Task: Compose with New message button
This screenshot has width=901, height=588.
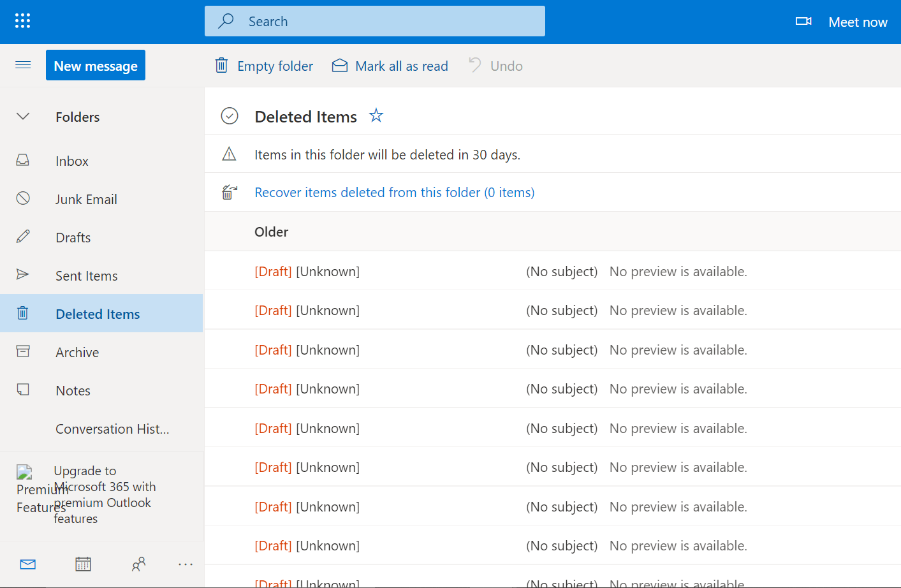Action: (x=96, y=66)
